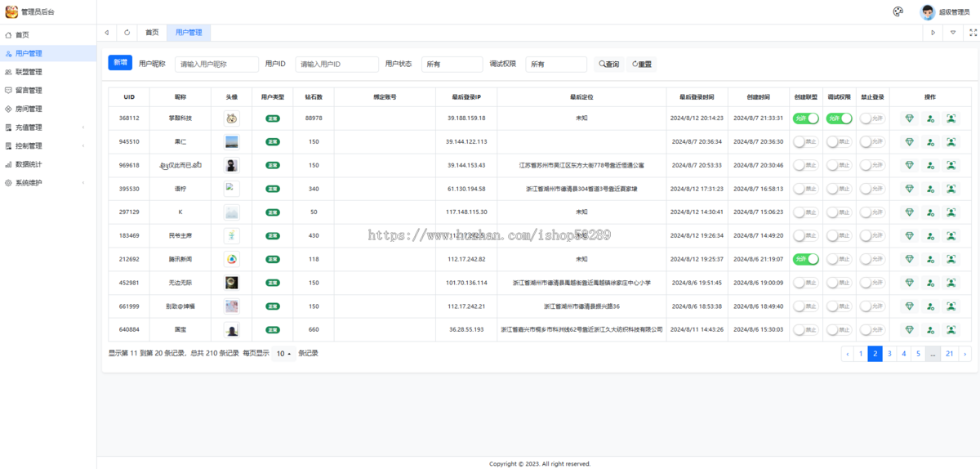This screenshot has height=469, width=980.
Task: Click the play-arrow icon right of tab bar
Action: click(933, 33)
